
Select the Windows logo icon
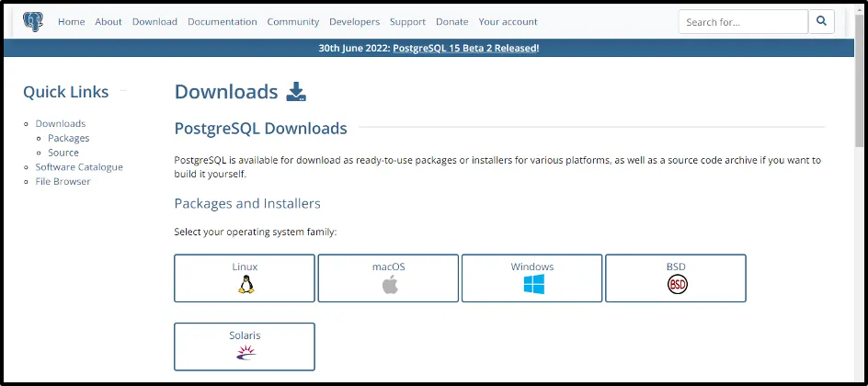533,285
